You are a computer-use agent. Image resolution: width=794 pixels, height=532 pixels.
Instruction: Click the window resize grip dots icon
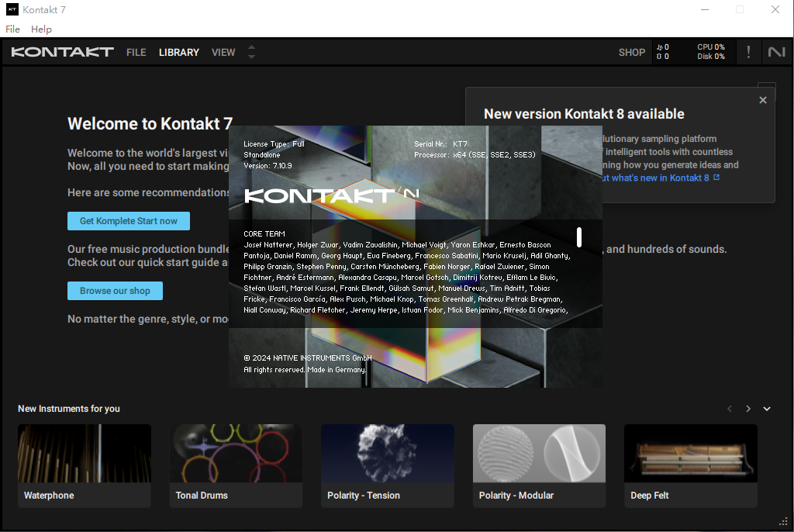click(x=783, y=521)
